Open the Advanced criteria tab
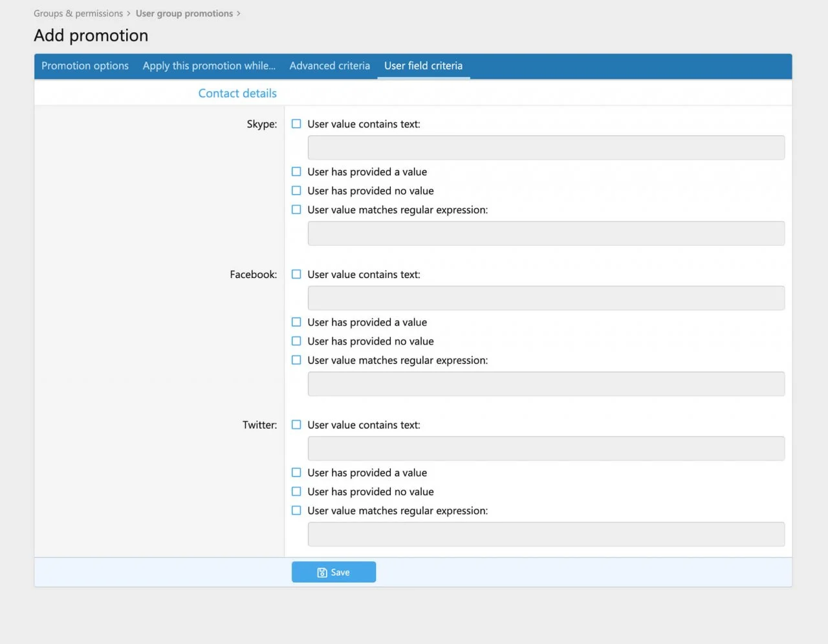Screen dimensions: 828x644 click(x=329, y=66)
